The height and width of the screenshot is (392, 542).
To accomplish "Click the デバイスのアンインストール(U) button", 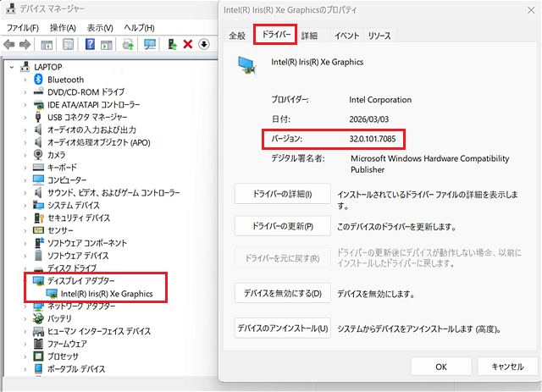I will pyautogui.click(x=282, y=328).
